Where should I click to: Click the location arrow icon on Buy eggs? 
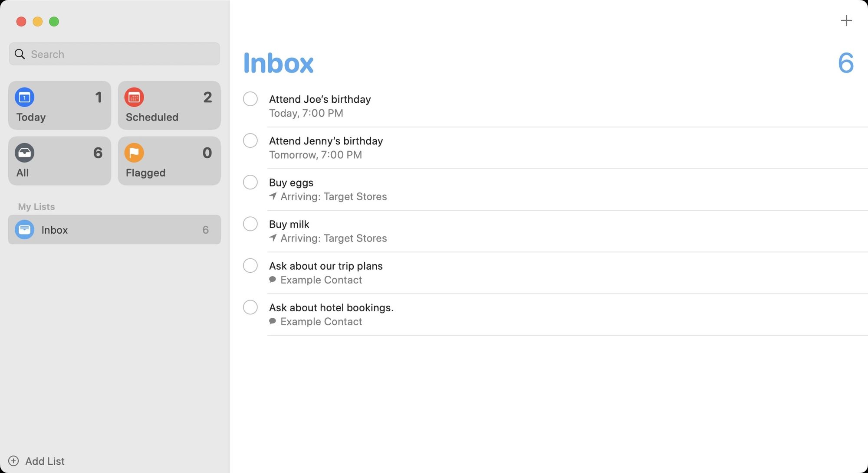(273, 196)
